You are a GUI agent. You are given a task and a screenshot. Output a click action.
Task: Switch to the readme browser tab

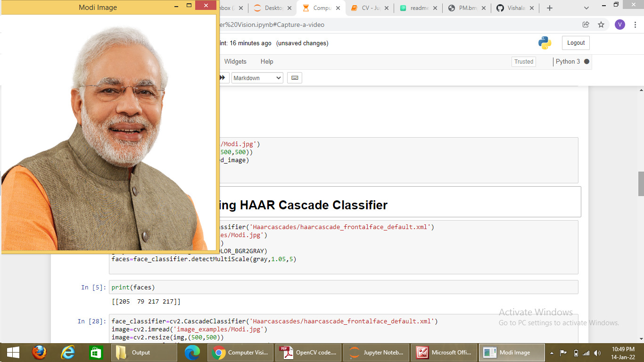pyautogui.click(x=419, y=8)
